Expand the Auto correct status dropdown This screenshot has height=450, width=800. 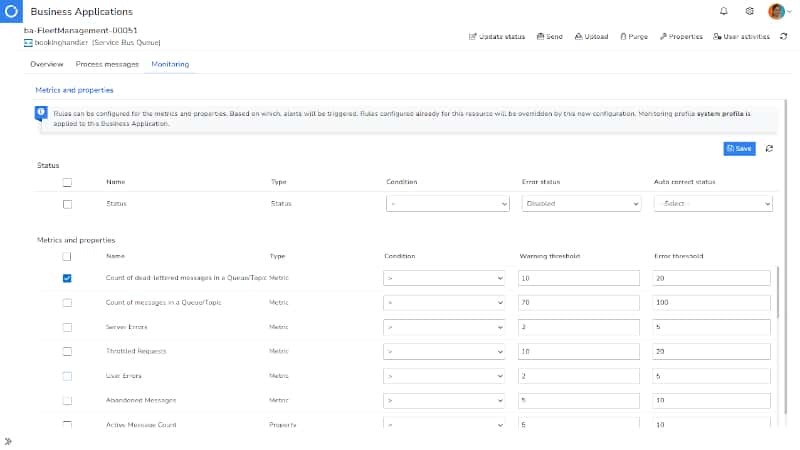click(x=713, y=203)
